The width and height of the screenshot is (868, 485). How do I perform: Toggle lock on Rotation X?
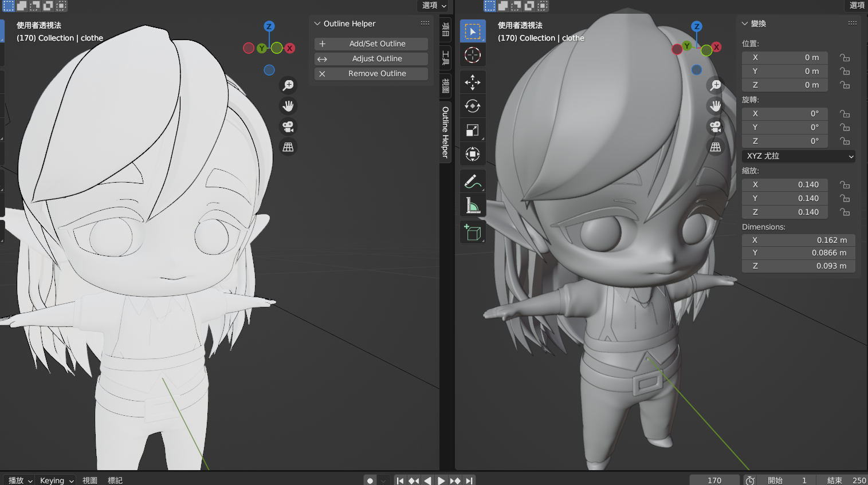845,113
